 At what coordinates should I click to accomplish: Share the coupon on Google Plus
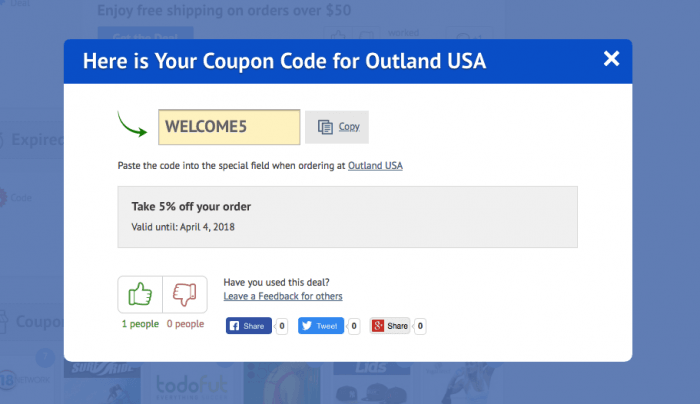pyautogui.click(x=390, y=326)
